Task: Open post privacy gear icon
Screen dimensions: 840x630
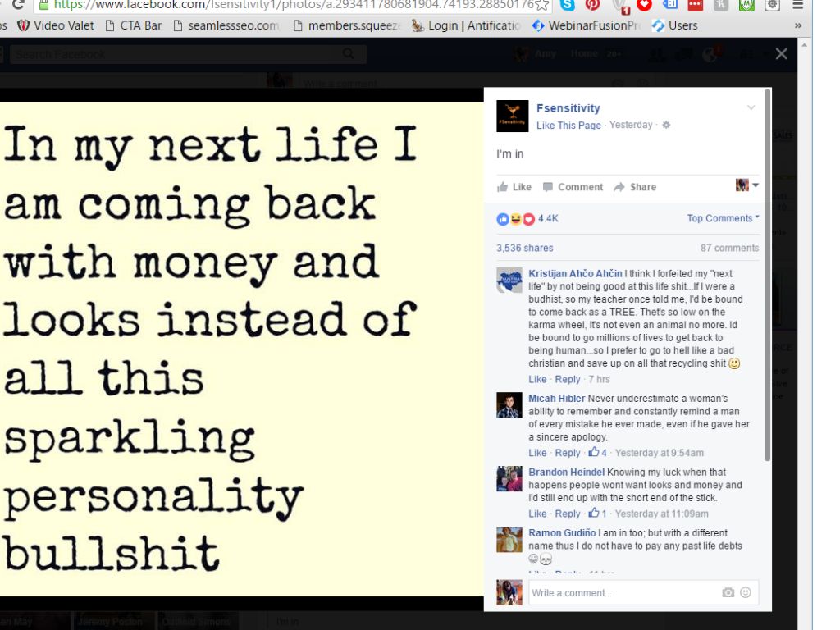Action: (666, 125)
